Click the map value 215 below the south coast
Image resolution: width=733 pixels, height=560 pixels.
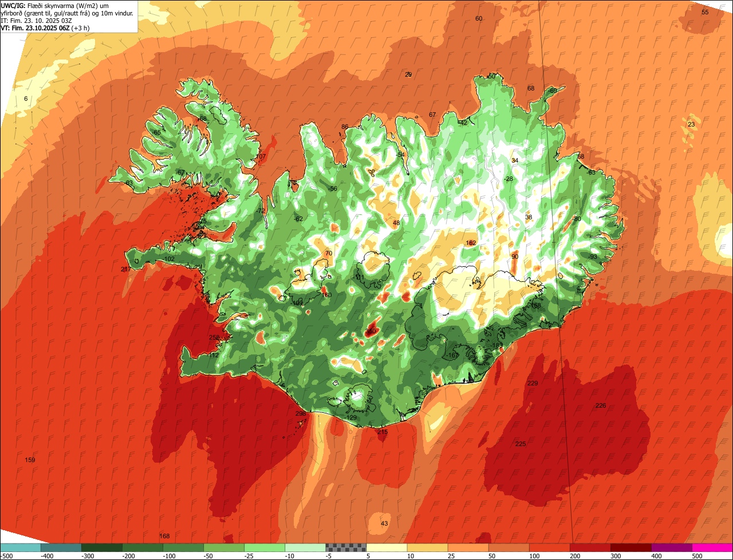(x=383, y=432)
